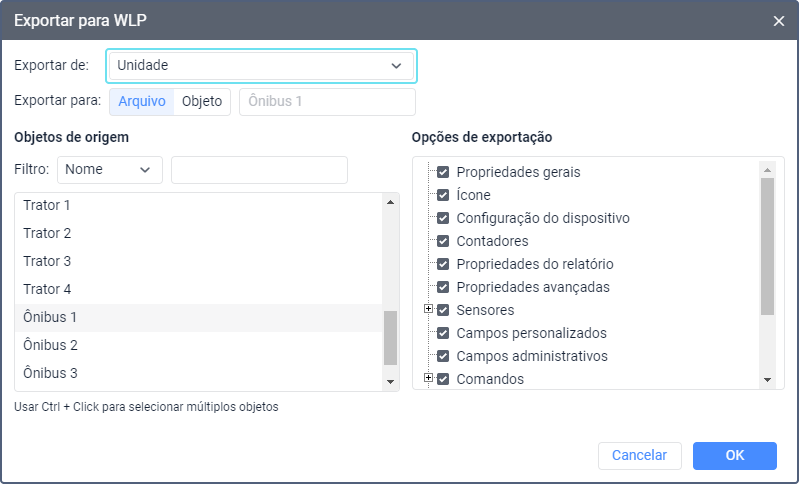Click the export options scroll-down arrow
The height and width of the screenshot is (484, 799).
767,380
